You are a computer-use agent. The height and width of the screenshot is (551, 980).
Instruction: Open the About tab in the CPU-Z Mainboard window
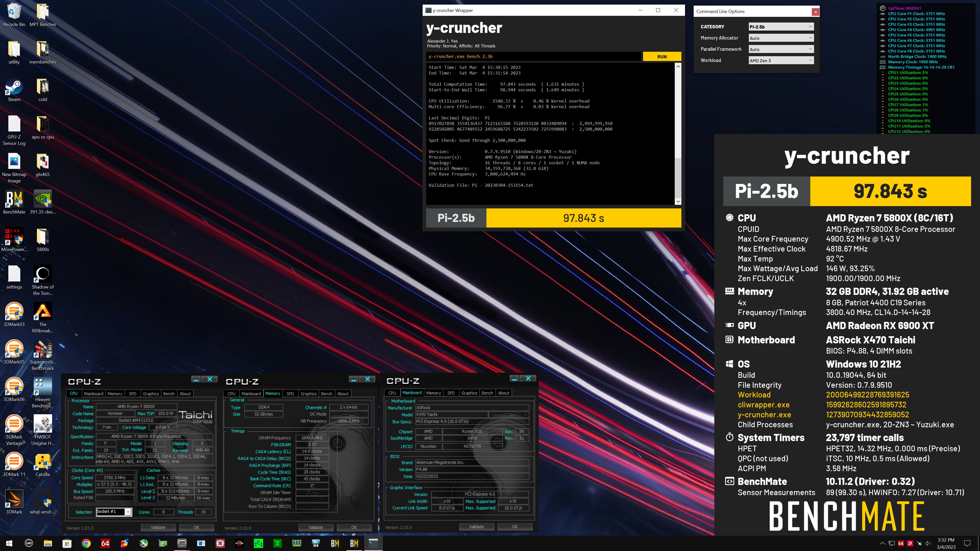pyautogui.click(x=503, y=393)
